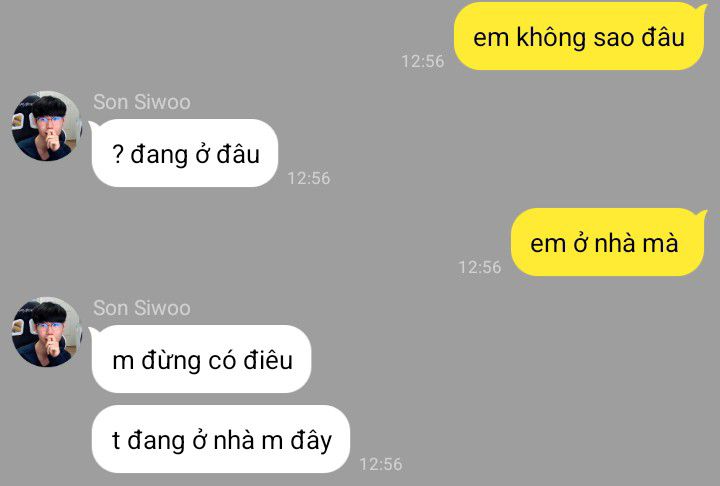Image resolution: width=720 pixels, height=486 pixels.
Task: Open Son Siwoo's avatar beside "m đừng có điêu"
Action: 46,332
